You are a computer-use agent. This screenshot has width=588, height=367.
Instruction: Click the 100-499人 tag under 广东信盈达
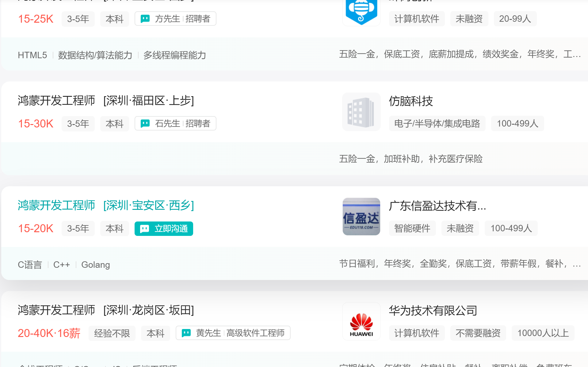[511, 228]
